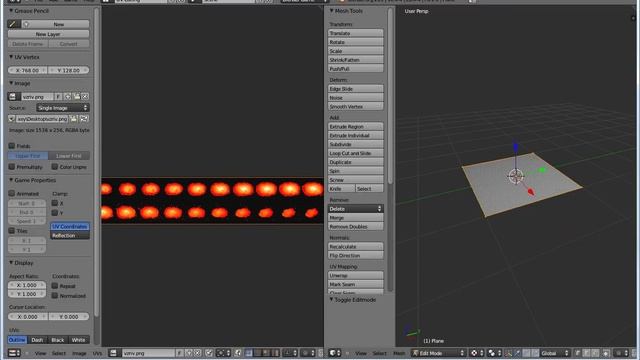Enable the Repeat coordinates checkbox
This screenshot has width=640, height=360.
coord(55,286)
